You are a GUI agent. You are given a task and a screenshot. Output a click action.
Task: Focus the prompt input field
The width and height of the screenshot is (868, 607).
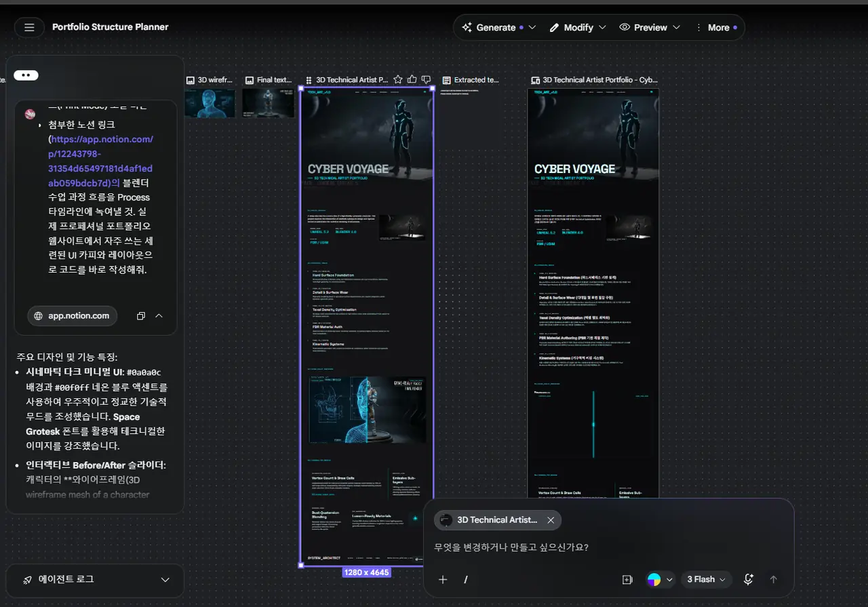pos(608,547)
